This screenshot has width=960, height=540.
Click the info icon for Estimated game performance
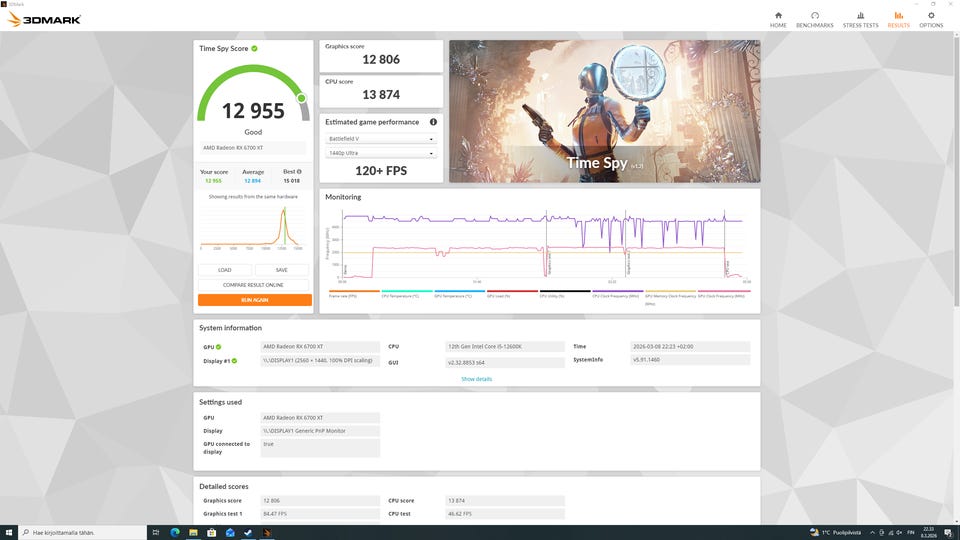coord(433,122)
